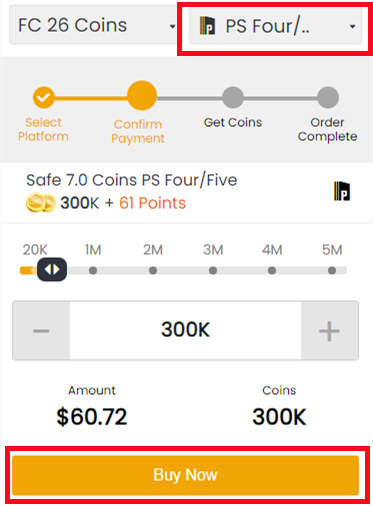Increase coins with the plus button
Screen dimensions: 373x506
point(330,331)
